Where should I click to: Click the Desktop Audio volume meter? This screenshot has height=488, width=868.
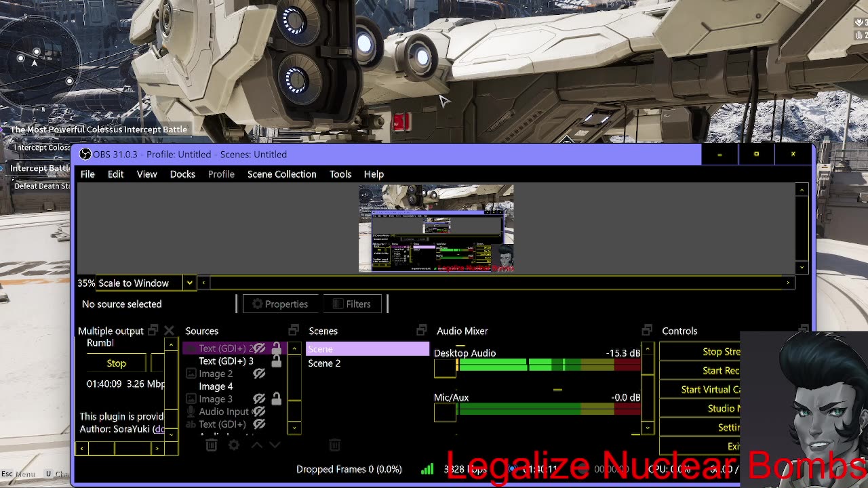point(549,365)
